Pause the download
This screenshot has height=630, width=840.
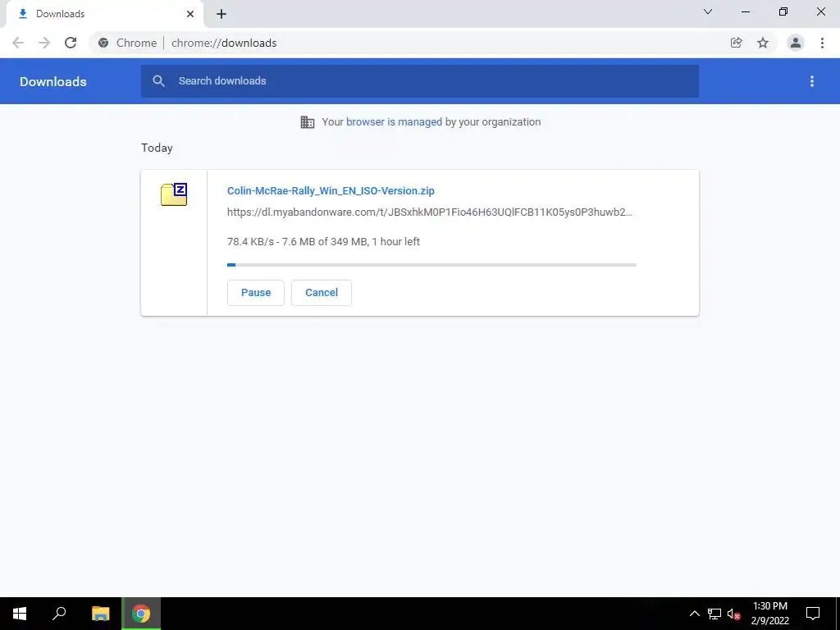256,293
